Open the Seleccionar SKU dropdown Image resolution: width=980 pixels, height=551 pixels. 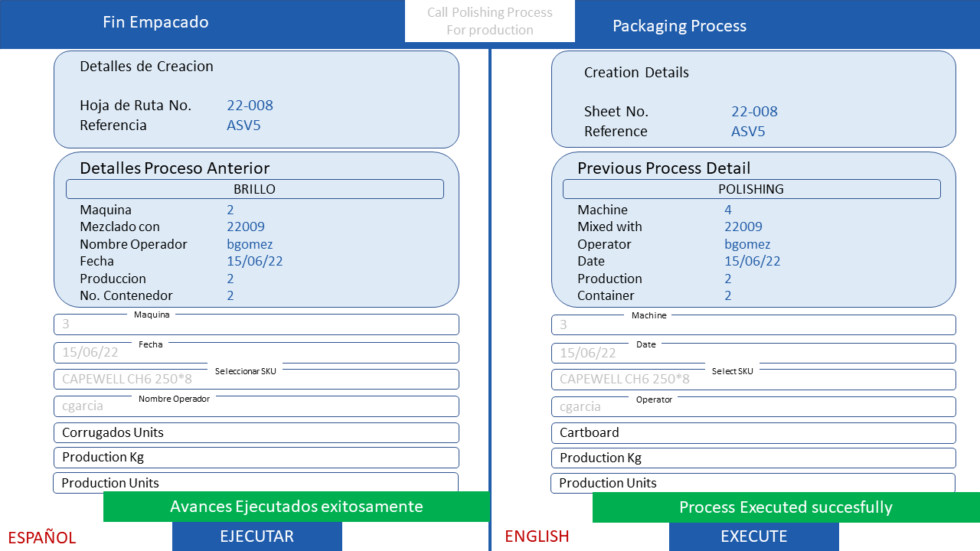256,380
